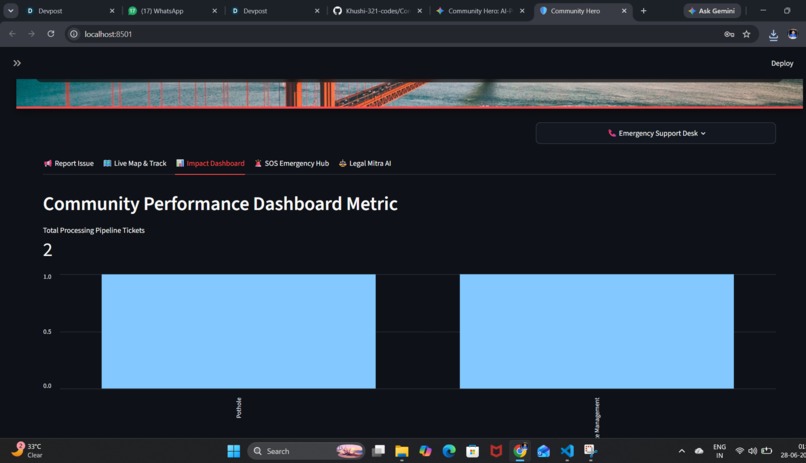Click the Deploy button
806x463 pixels.
(782, 63)
